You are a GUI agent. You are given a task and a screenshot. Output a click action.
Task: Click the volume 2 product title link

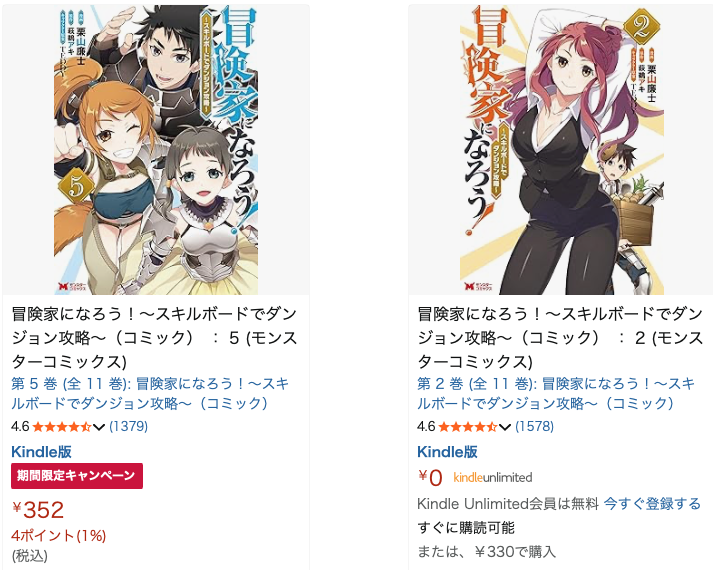[x=561, y=338]
